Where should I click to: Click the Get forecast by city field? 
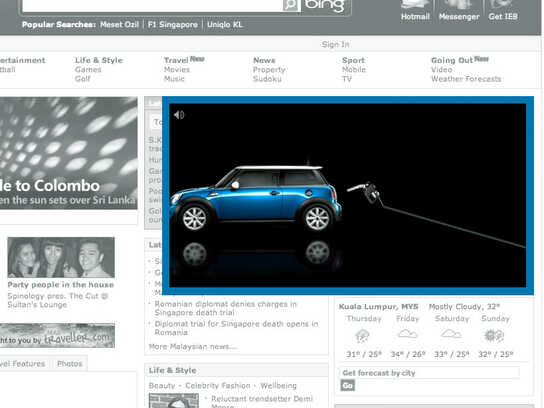(x=429, y=373)
